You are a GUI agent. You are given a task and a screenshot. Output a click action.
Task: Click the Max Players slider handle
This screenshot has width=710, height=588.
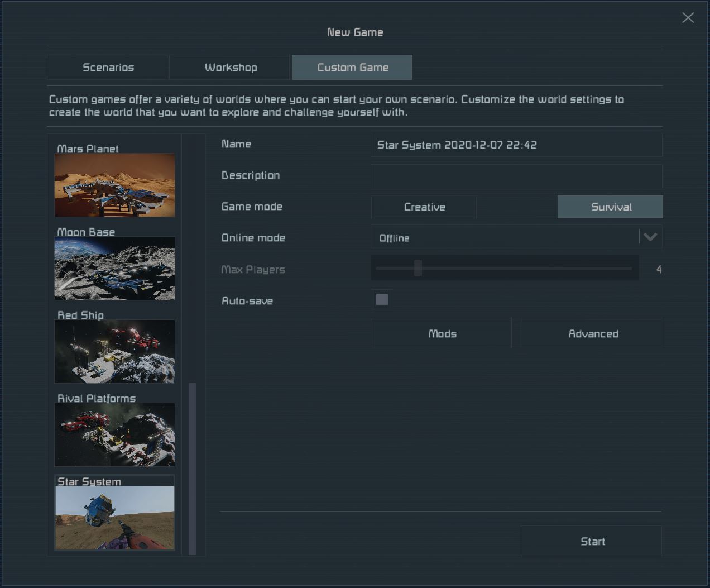click(x=418, y=269)
